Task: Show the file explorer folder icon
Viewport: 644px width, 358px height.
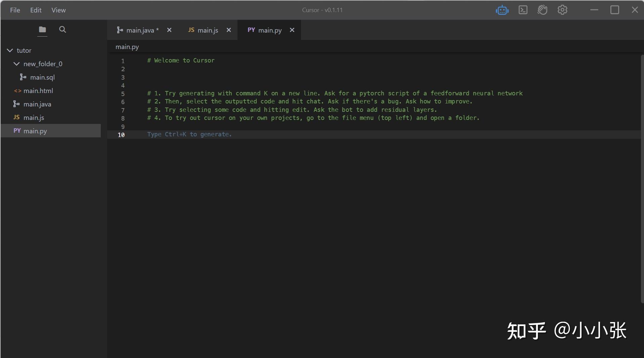Action: click(x=42, y=30)
